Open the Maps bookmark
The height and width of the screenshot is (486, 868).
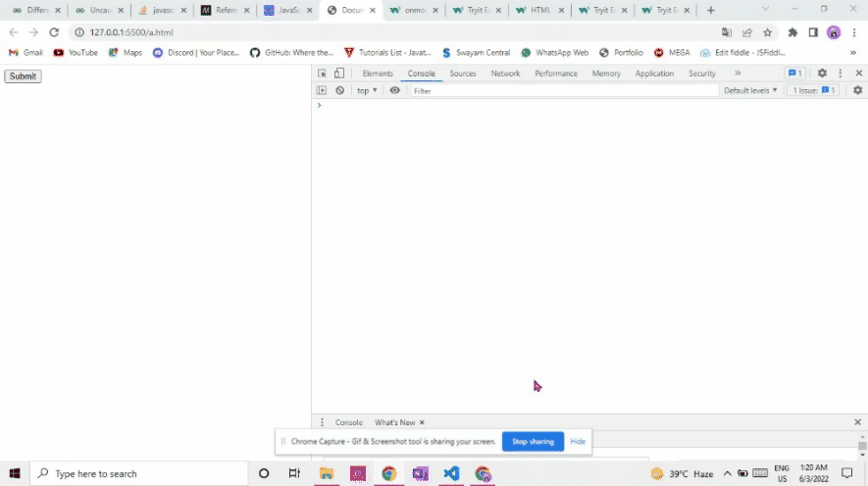click(x=126, y=53)
